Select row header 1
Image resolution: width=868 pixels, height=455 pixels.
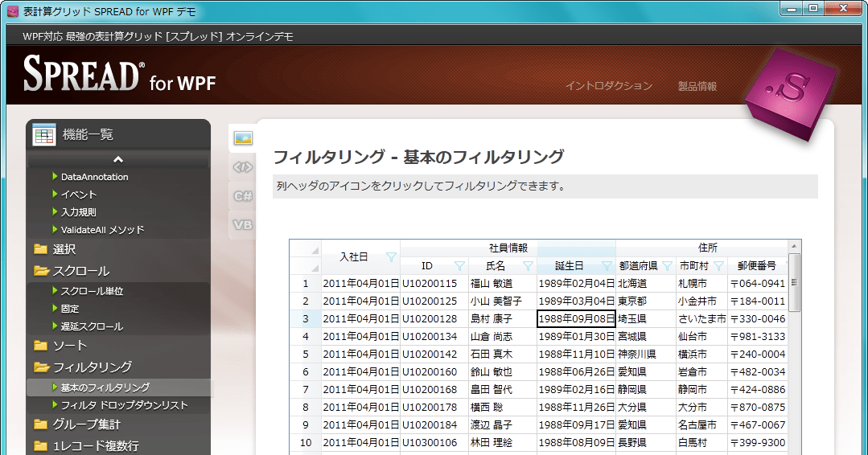click(x=305, y=284)
